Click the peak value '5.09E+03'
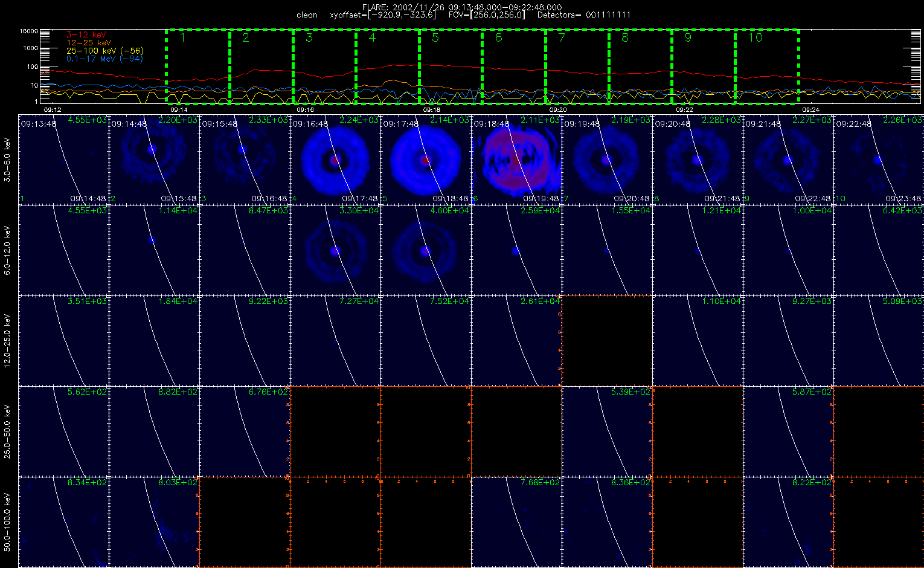The image size is (924, 568). (x=902, y=302)
